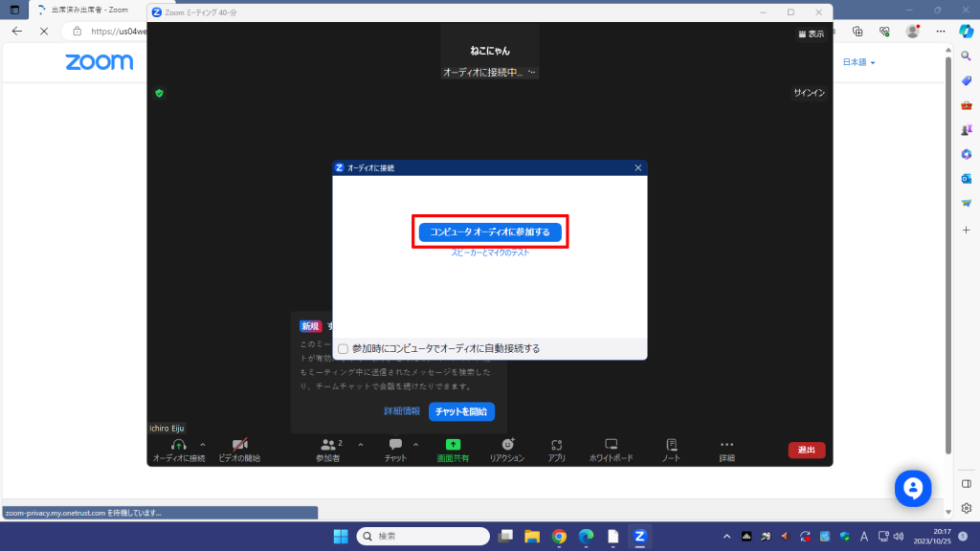Screen dimensions: 980x551
Task: Add a sidebar app with plus icon
Action: point(967,230)
